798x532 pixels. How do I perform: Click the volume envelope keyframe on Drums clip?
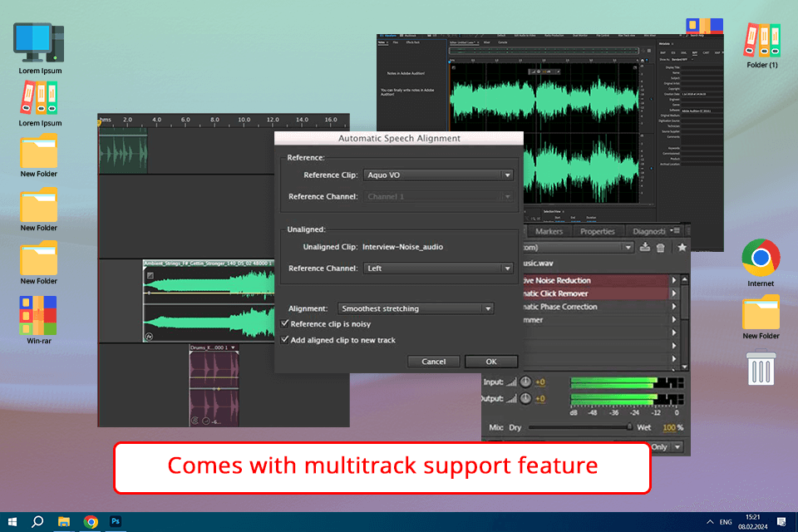click(217, 388)
